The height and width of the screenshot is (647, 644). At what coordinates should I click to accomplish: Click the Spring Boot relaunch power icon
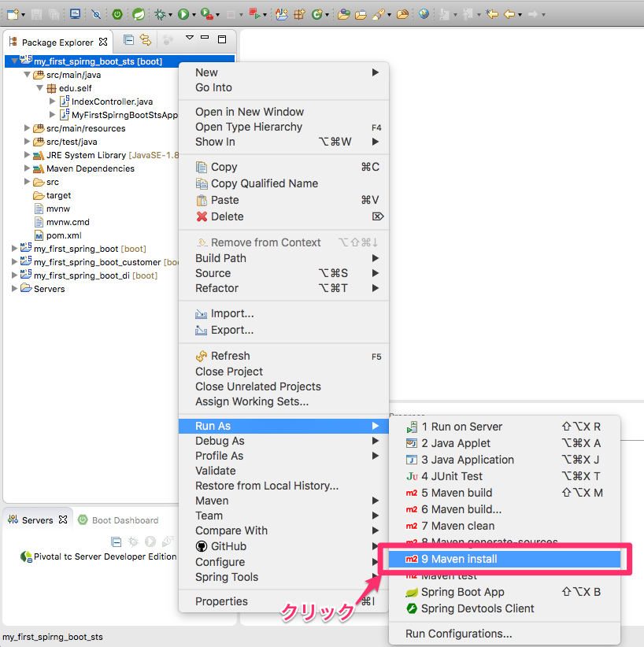[117, 14]
